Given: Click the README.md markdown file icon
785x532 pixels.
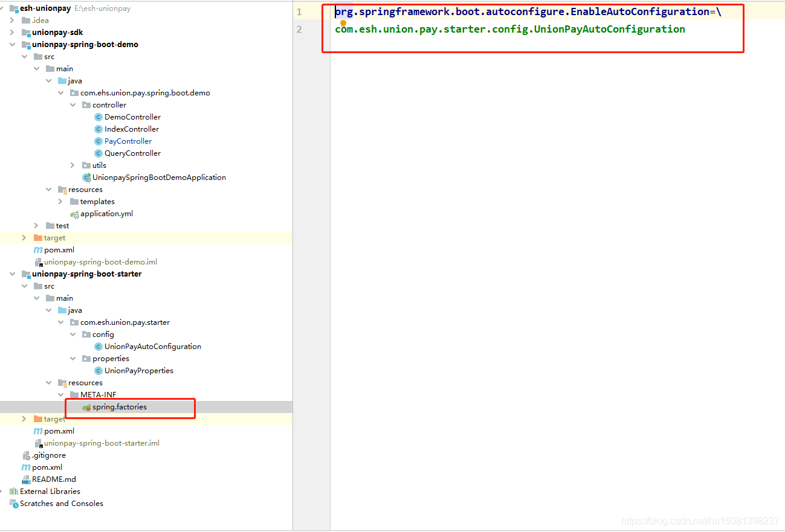Looking at the screenshot, I should 26,479.
